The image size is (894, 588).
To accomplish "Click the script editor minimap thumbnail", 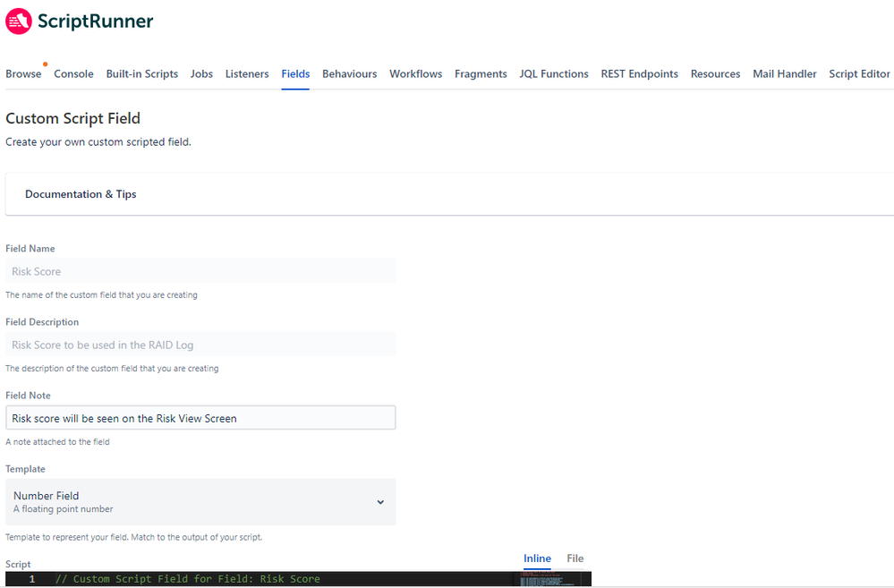I will point(550,579).
